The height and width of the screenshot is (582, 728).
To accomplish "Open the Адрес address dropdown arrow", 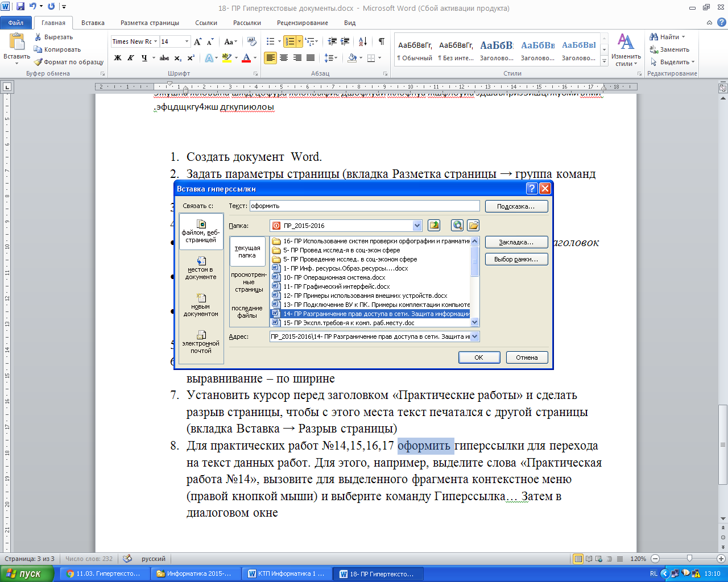I will click(475, 336).
